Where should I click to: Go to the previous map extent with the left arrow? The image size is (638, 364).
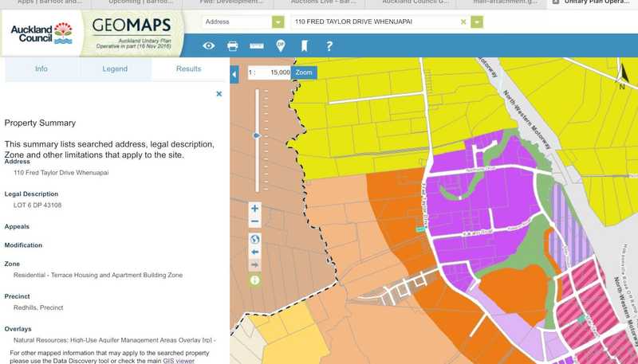tap(254, 252)
